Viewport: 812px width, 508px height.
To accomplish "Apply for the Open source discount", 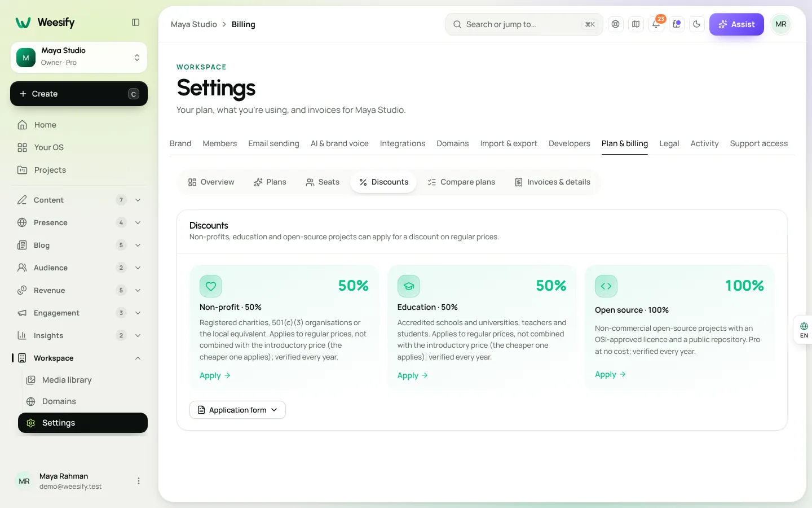I will coord(610,374).
